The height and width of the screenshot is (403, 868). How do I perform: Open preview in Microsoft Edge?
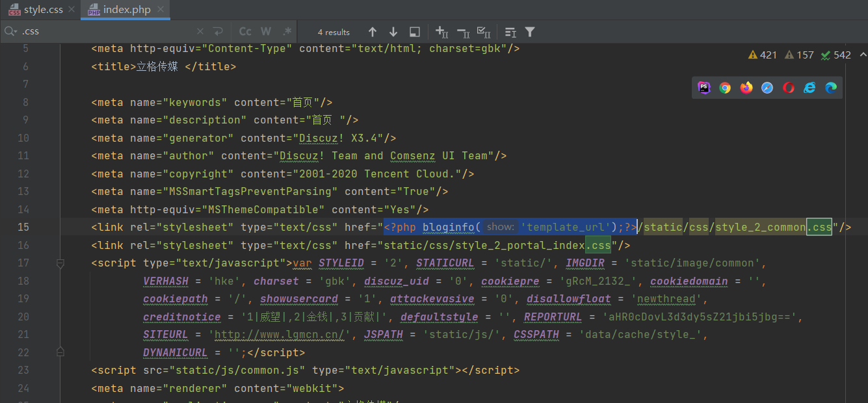(x=831, y=88)
